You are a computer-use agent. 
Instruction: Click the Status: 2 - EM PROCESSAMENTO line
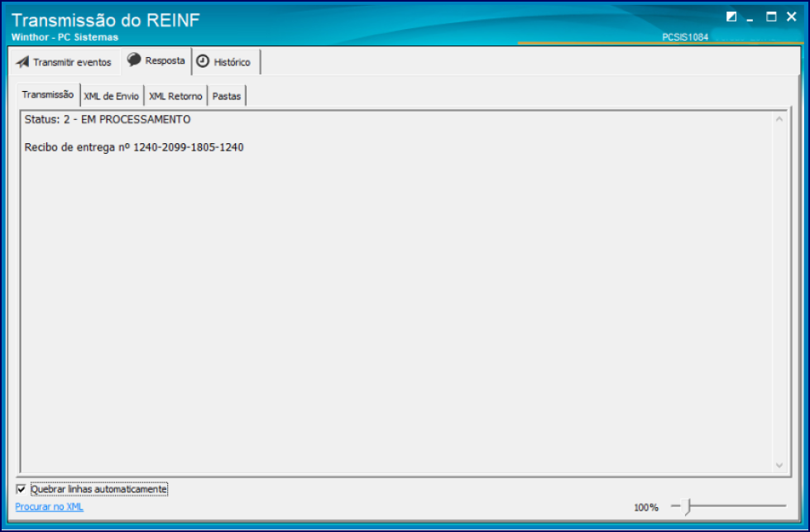(108, 119)
